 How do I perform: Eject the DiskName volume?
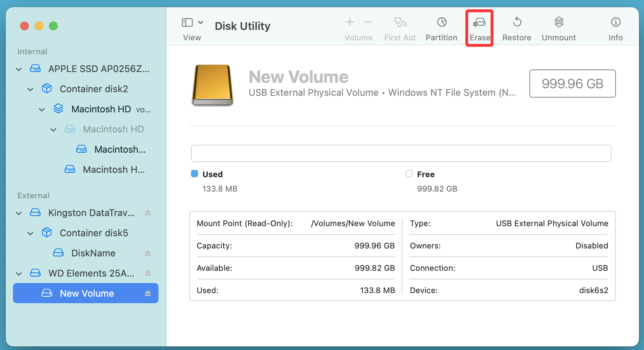pyautogui.click(x=148, y=253)
